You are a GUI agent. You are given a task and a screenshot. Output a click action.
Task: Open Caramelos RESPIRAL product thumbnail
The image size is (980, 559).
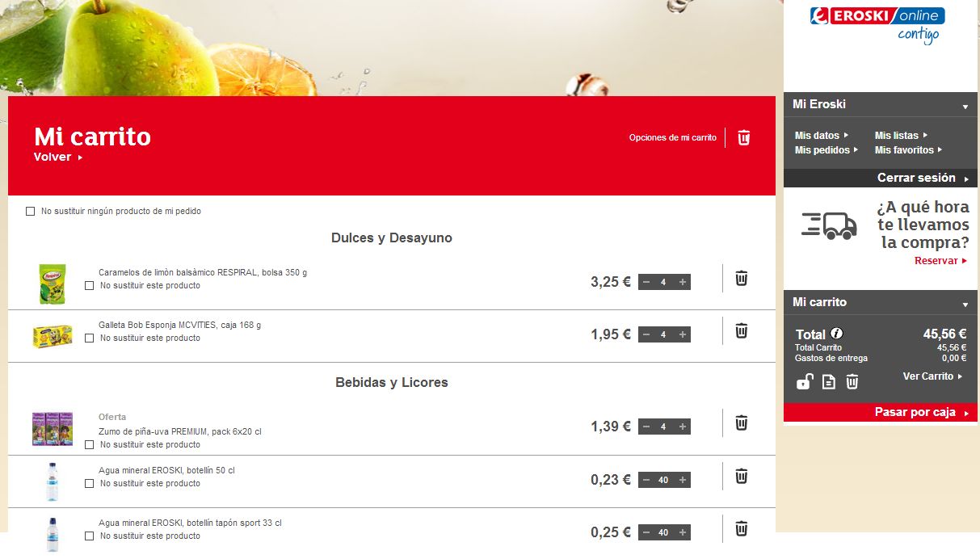(53, 284)
